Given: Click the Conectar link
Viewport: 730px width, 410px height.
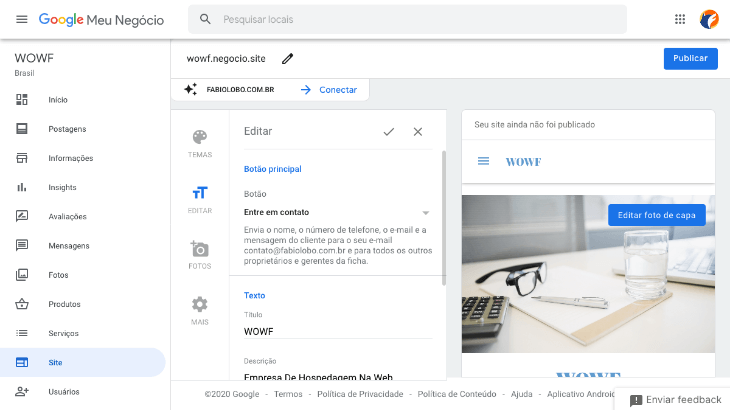Looking at the screenshot, I should (x=338, y=90).
